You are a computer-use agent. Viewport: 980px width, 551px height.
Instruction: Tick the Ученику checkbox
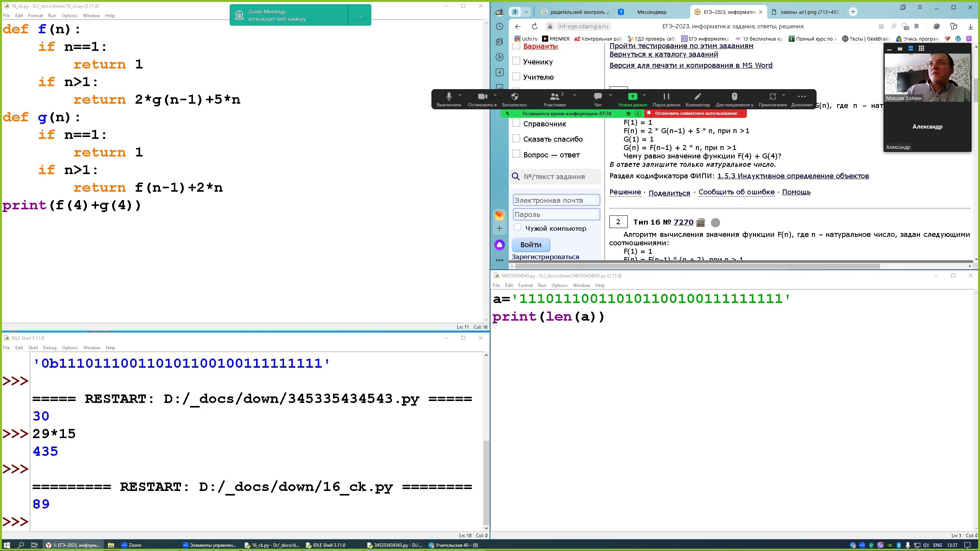tap(516, 61)
